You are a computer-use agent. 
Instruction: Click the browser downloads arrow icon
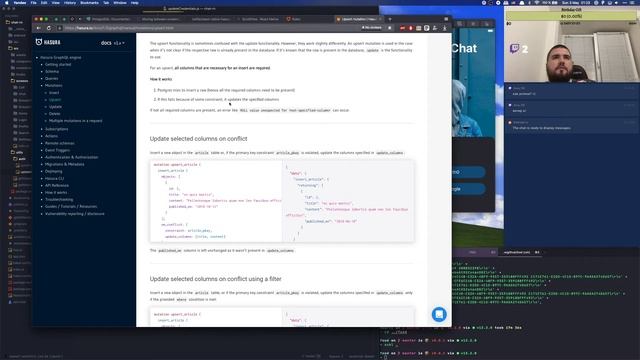pos(444,28)
